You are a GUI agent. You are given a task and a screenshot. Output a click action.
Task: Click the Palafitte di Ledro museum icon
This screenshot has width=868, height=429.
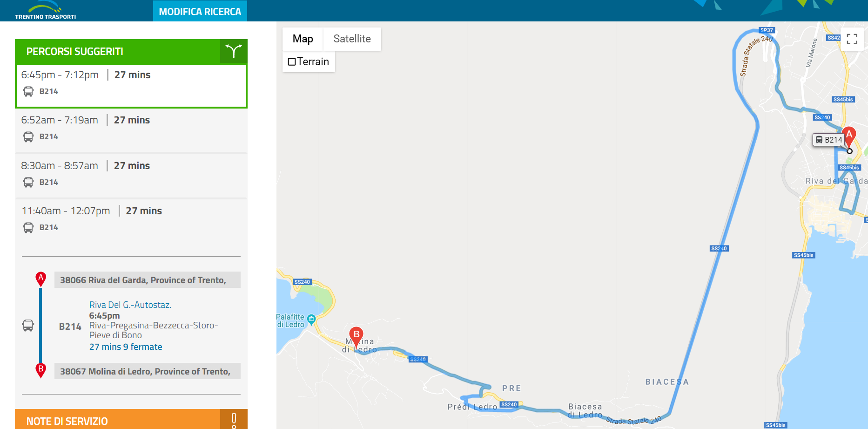[x=311, y=319]
